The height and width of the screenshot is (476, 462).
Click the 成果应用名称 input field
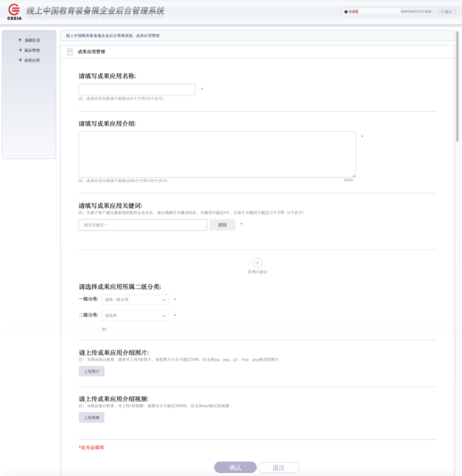pos(136,89)
